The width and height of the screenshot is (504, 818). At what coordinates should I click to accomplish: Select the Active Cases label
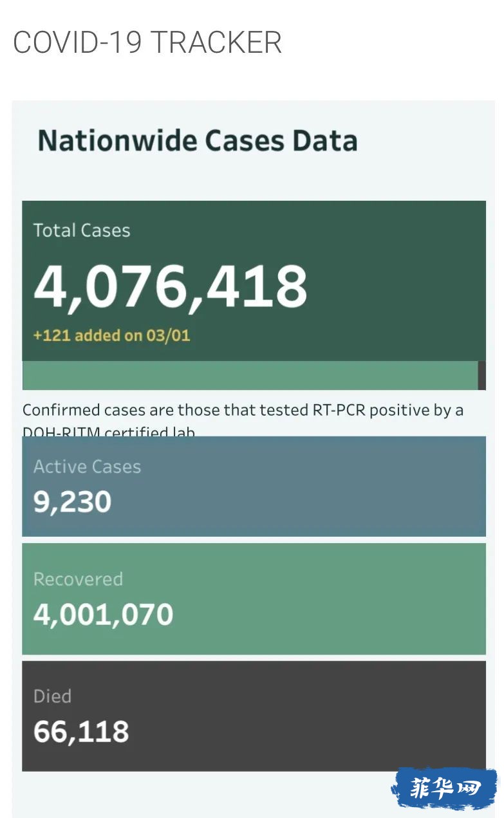point(87,467)
